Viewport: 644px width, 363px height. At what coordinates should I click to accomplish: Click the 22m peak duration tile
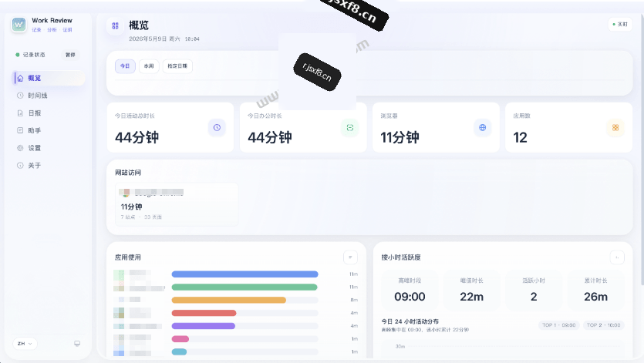471,291
